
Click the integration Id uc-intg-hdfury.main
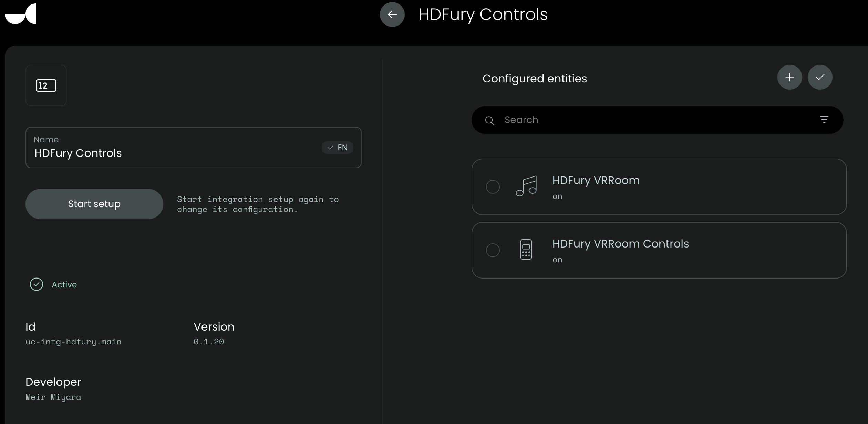pos(73,342)
